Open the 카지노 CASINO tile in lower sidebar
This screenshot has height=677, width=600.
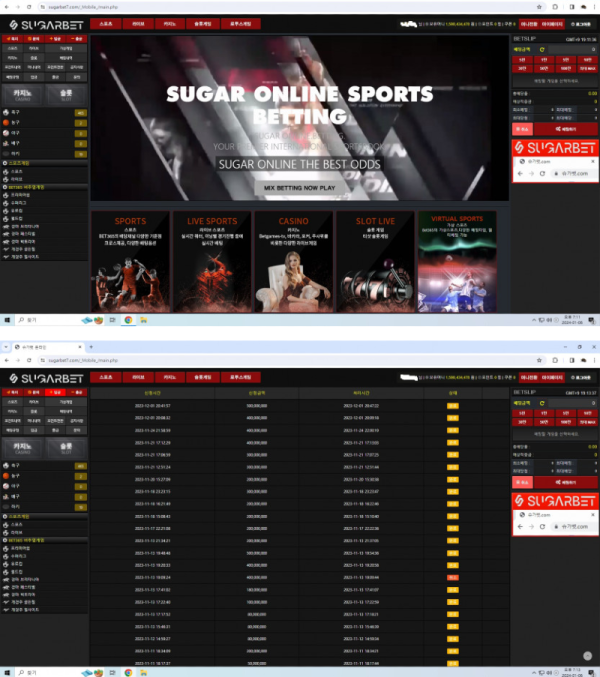[22, 448]
